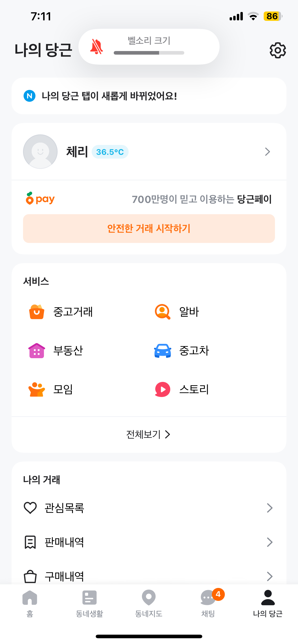
Task: Open the 채팅 tab with badge
Action: (x=208, y=603)
